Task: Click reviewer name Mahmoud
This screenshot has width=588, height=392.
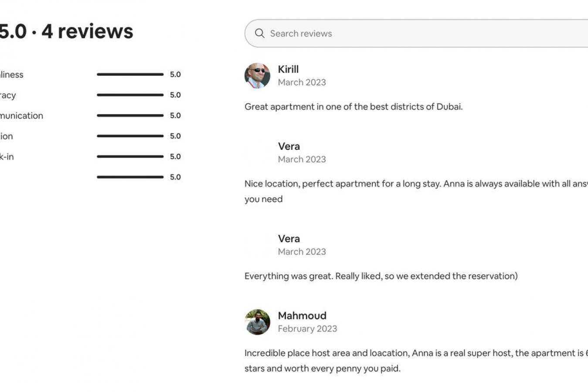Action: tap(302, 316)
